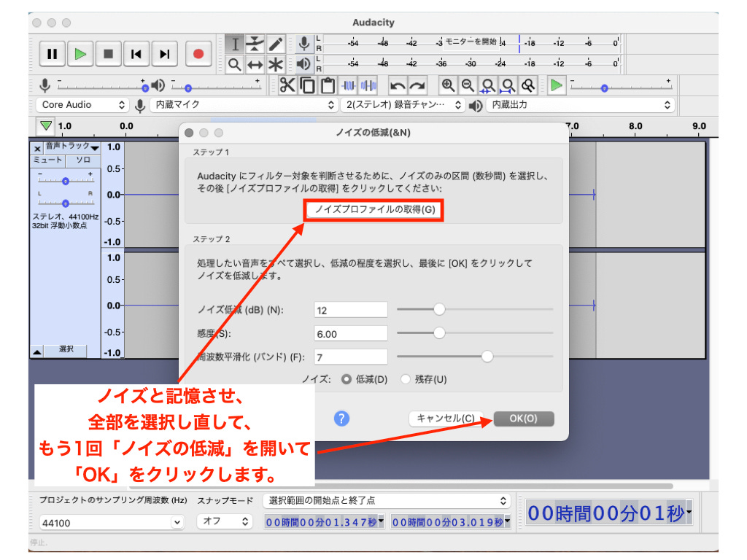Click ノイズプロファイルの取得(G) button

click(x=374, y=209)
